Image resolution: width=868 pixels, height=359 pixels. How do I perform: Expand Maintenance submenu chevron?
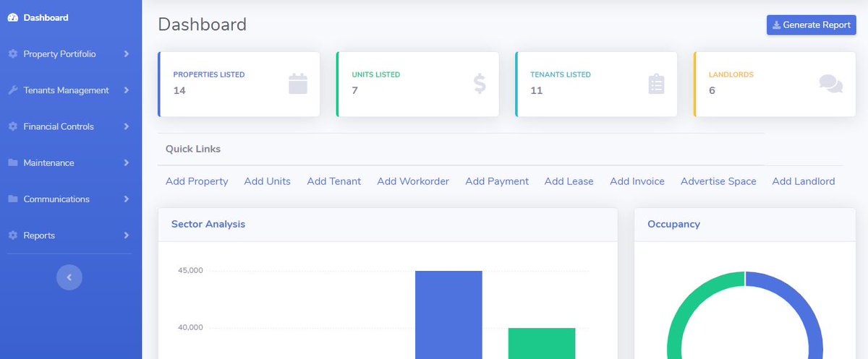click(x=127, y=163)
